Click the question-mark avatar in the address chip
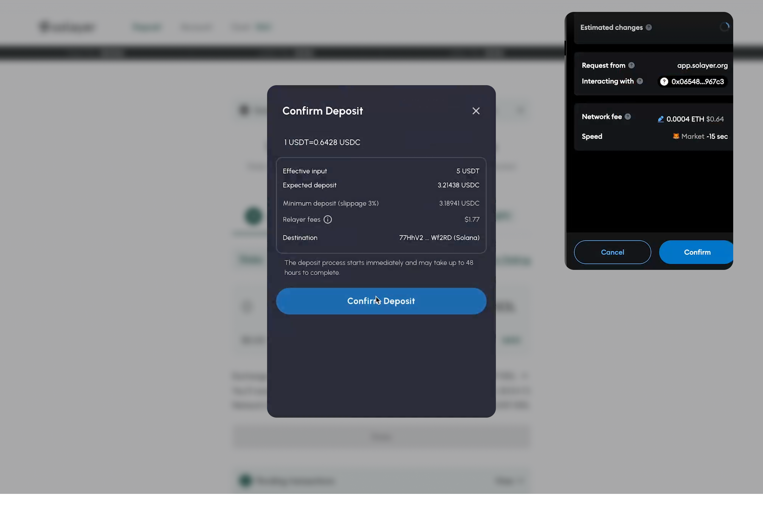 664,82
